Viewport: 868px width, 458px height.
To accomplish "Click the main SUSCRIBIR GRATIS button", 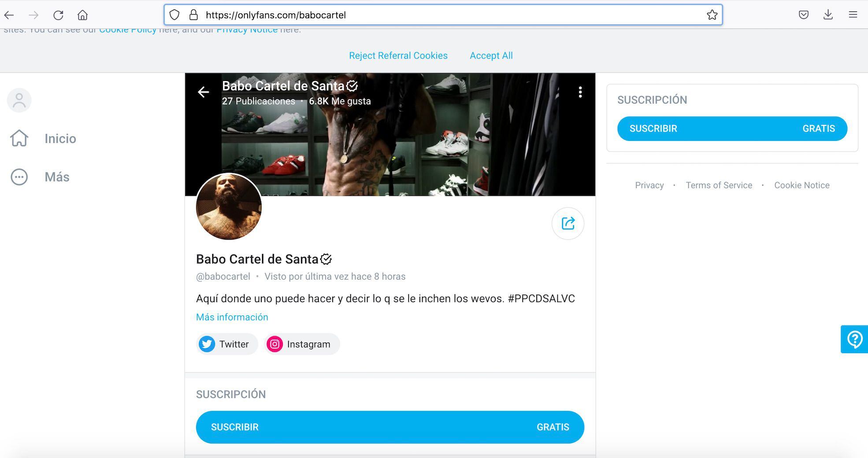I will [390, 427].
